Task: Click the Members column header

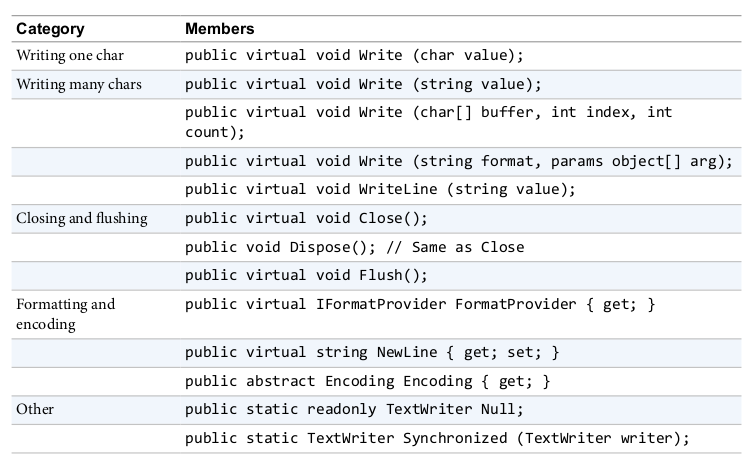Action: [220, 29]
